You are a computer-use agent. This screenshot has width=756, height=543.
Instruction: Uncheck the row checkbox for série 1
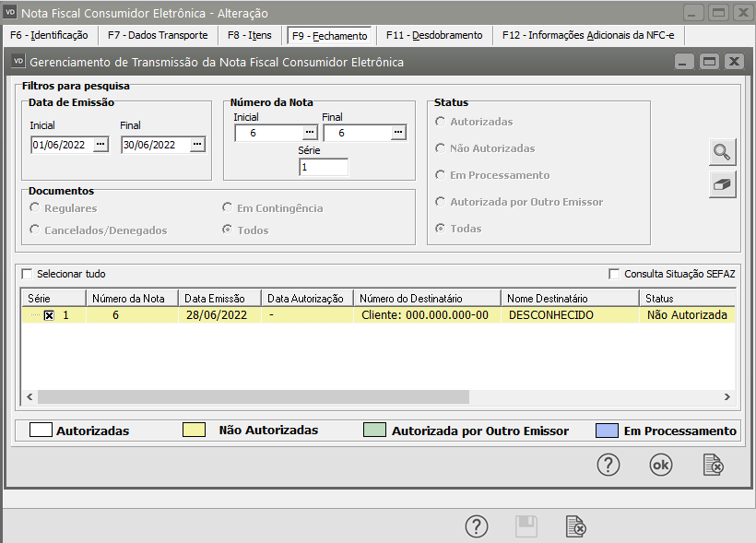(49, 315)
